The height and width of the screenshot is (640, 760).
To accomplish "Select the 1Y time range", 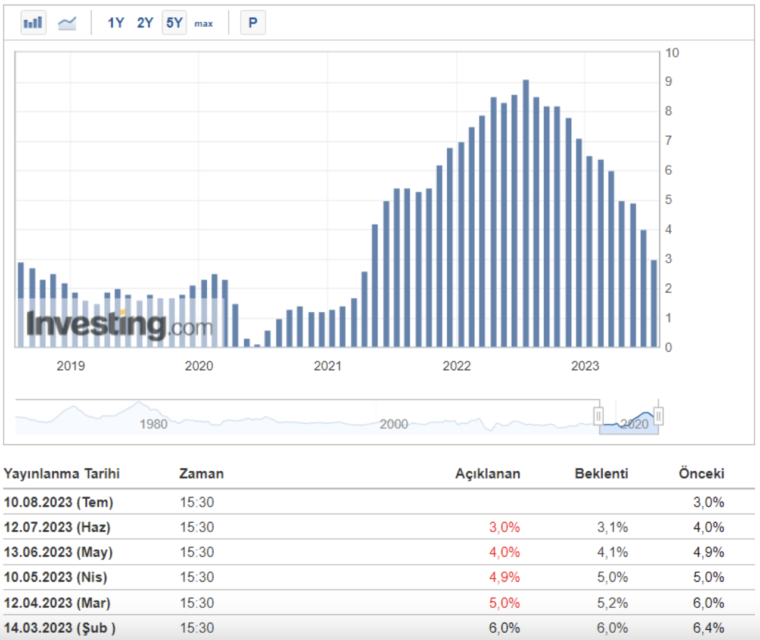I will pos(116,23).
